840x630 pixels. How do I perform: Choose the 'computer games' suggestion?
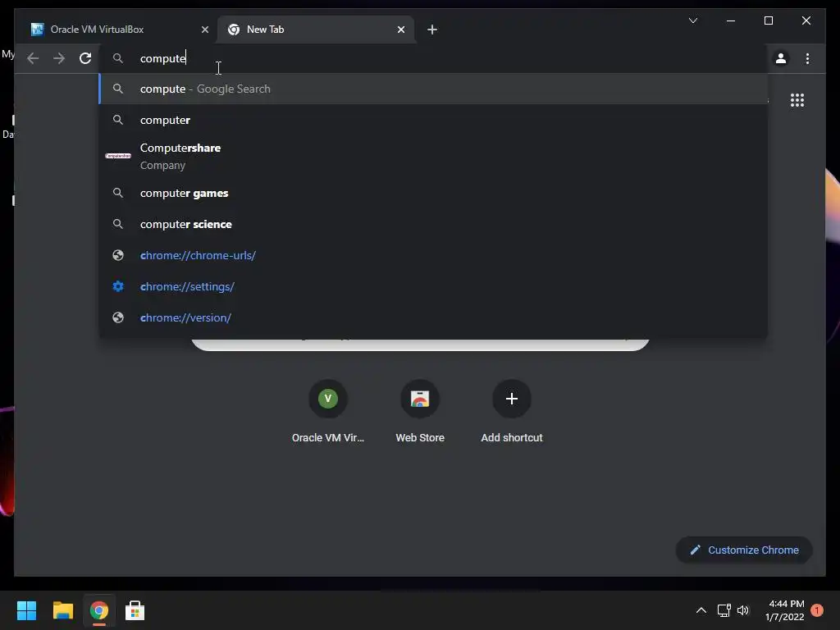tap(433, 193)
